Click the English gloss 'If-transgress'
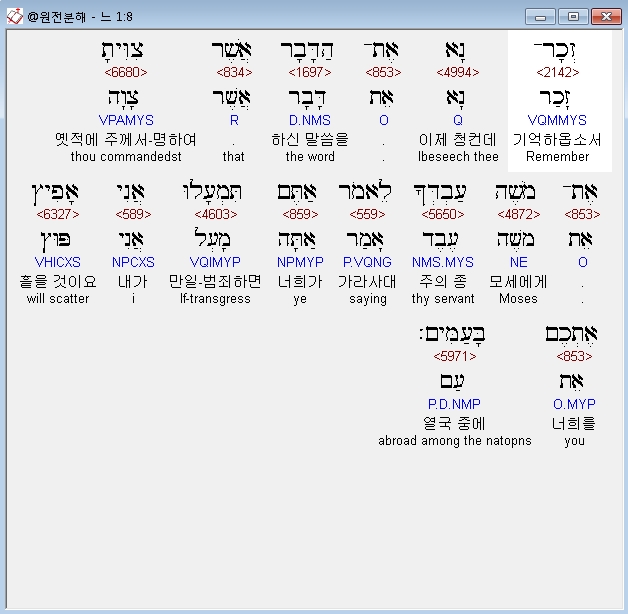This screenshot has width=628, height=614. click(215, 299)
